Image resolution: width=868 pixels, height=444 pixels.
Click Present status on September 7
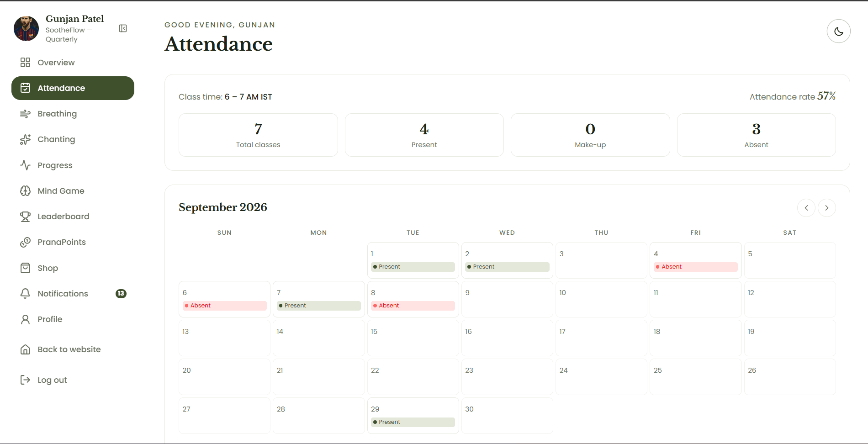(x=319, y=306)
